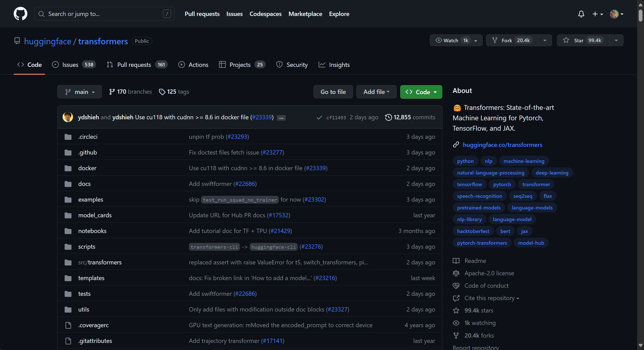Image resolution: width=644 pixels, height=350 pixels.
Task: Open the Add file dropdown
Action: 376,92
